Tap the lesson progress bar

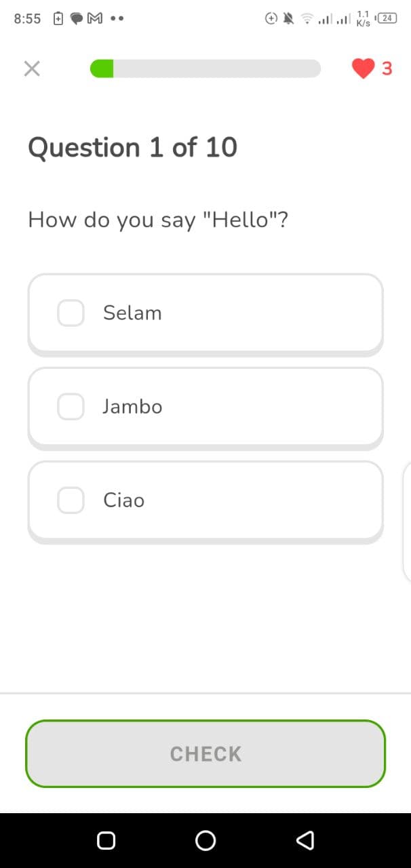click(203, 68)
